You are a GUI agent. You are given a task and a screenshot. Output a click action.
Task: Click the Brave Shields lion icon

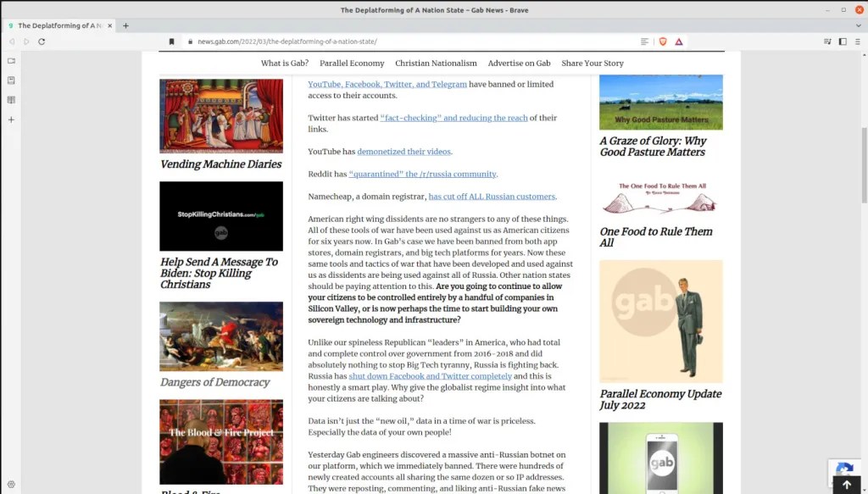(663, 42)
